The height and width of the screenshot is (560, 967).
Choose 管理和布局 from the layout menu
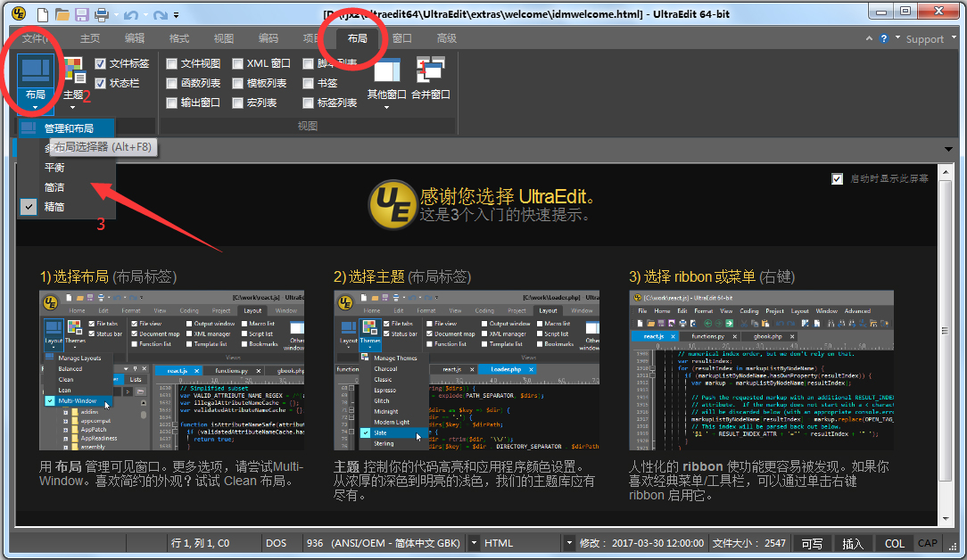click(66, 128)
